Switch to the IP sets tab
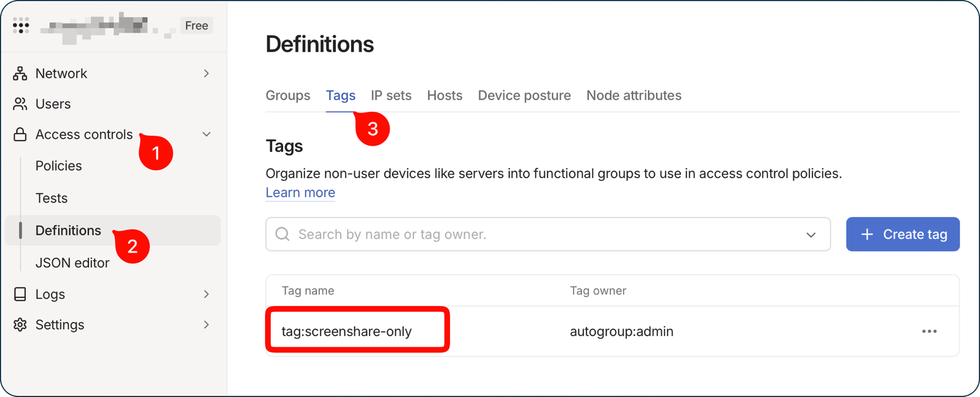The height and width of the screenshot is (397, 980). (x=391, y=95)
